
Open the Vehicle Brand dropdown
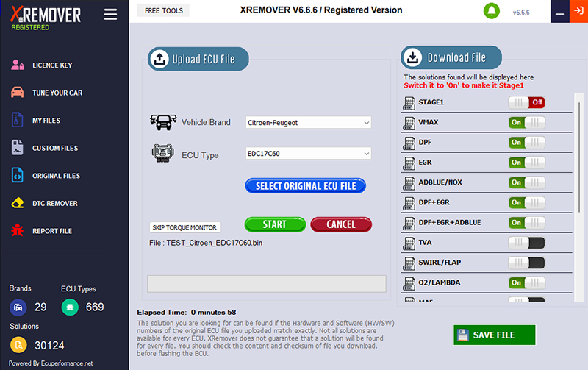coord(308,123)
